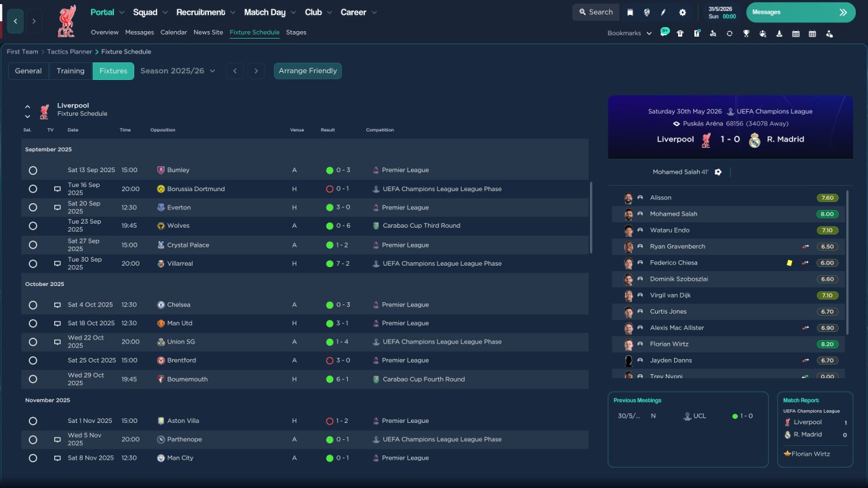
Task: Click the Brentford club badge
Action: coord(161,361)
